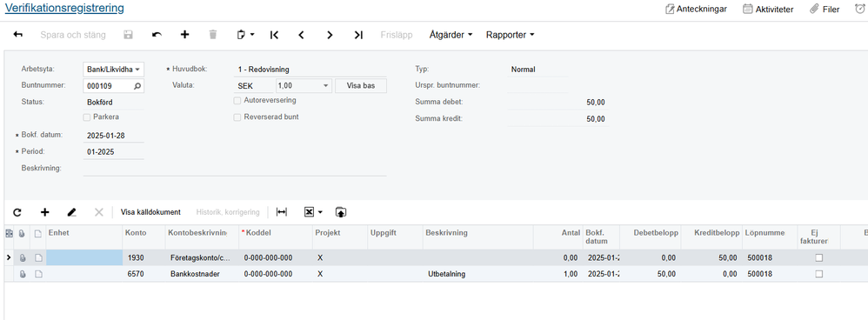Image resolution: width=868 pixels, height=320 pixels.
Task: Click the Period field 01-2025
Action: [113, 151]
